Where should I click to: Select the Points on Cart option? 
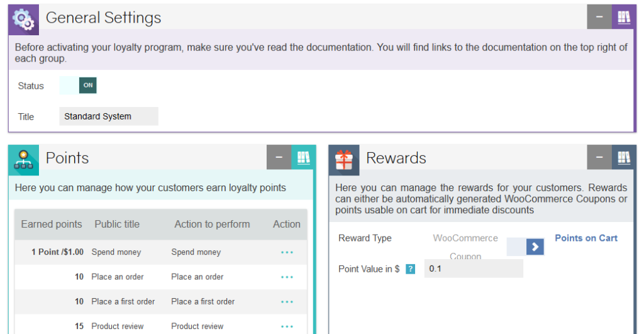pyautogui.click(x=586, y=238)
